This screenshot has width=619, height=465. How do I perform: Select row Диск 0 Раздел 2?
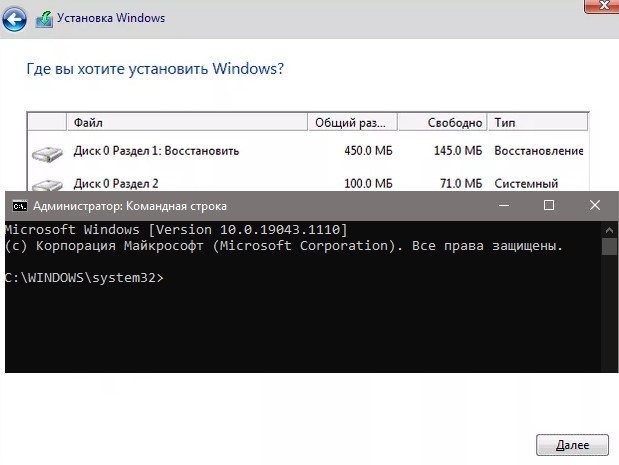pos(308,183)
